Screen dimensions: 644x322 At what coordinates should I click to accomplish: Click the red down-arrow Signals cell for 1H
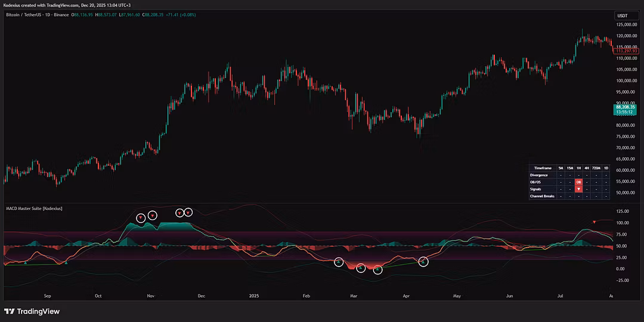578,189
